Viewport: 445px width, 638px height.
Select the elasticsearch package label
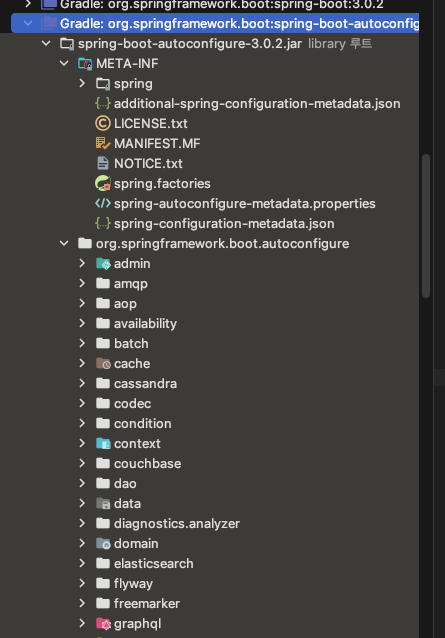[154, 564]
